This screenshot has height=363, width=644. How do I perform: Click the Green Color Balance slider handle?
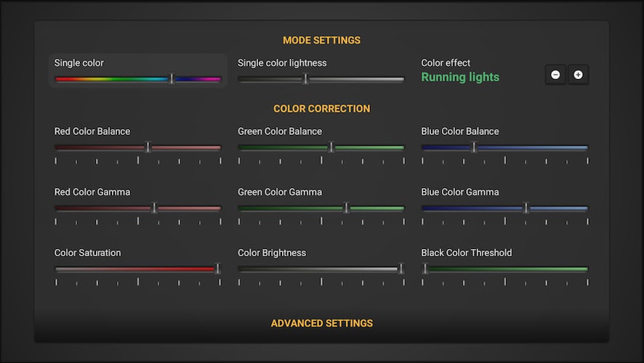[x=331, y=147]
